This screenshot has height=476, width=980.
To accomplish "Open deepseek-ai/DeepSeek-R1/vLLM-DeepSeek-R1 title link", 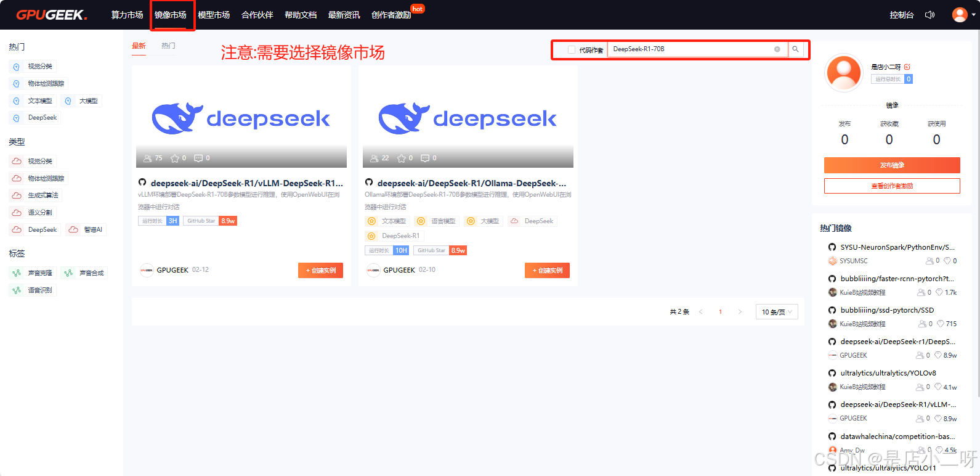I will pos(247,183).
